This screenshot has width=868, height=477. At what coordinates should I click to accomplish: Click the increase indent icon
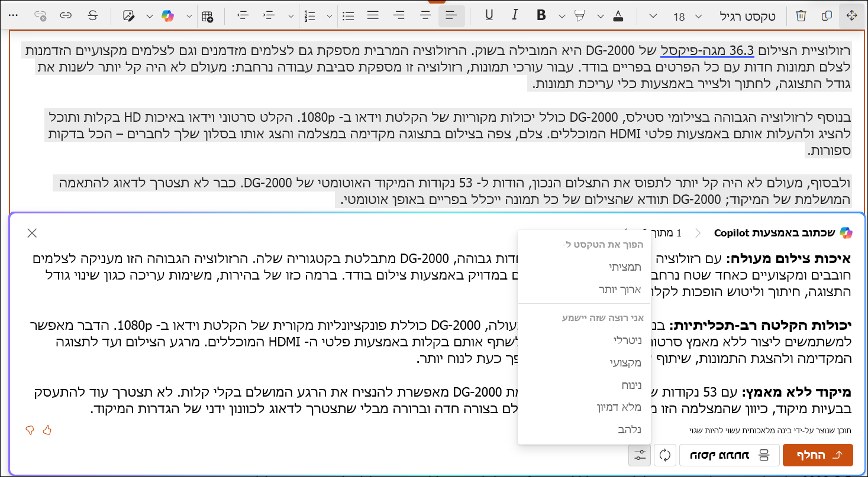point(269,16)
